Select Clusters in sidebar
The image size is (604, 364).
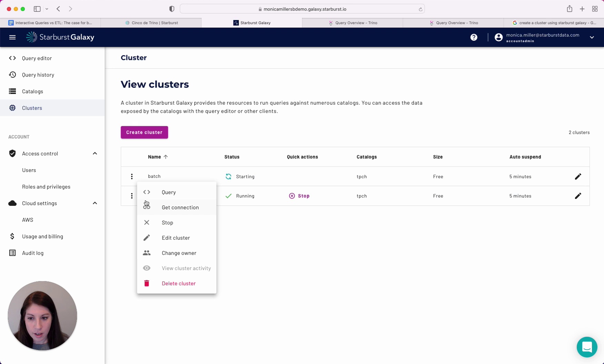click(52, 108)
